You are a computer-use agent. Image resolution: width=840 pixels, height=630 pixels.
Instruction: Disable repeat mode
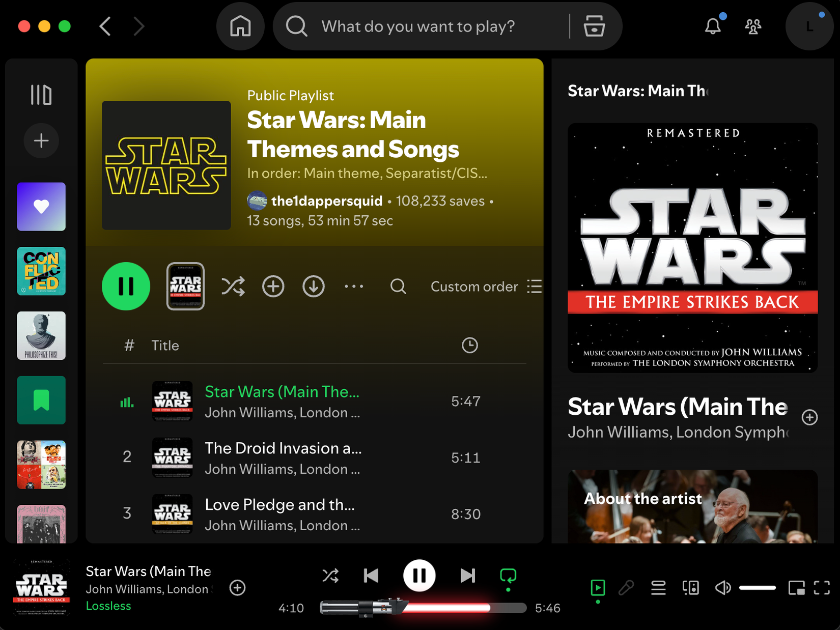(508, 576)
